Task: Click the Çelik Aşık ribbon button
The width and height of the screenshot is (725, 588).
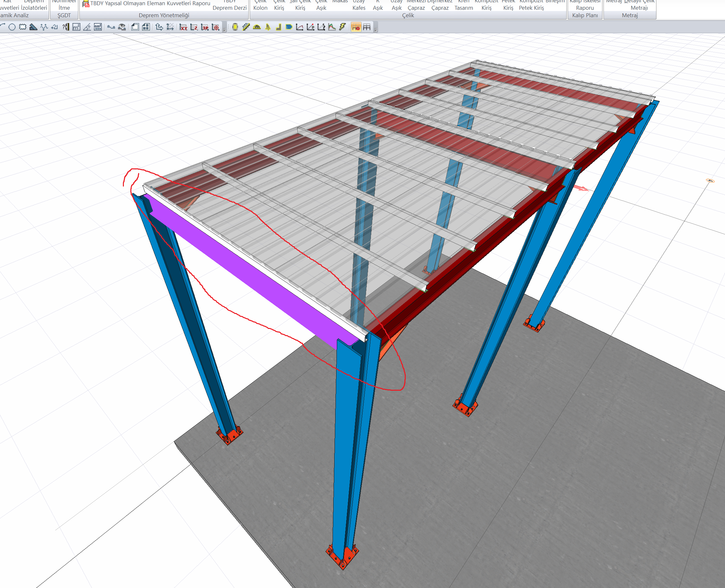Action: pyautogui.click(x=321, y=5)
